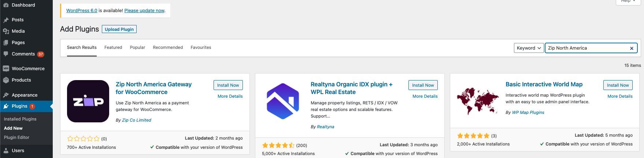Click the Comments bubble icon
644x158 pixels.
click(x=6, y=54)
